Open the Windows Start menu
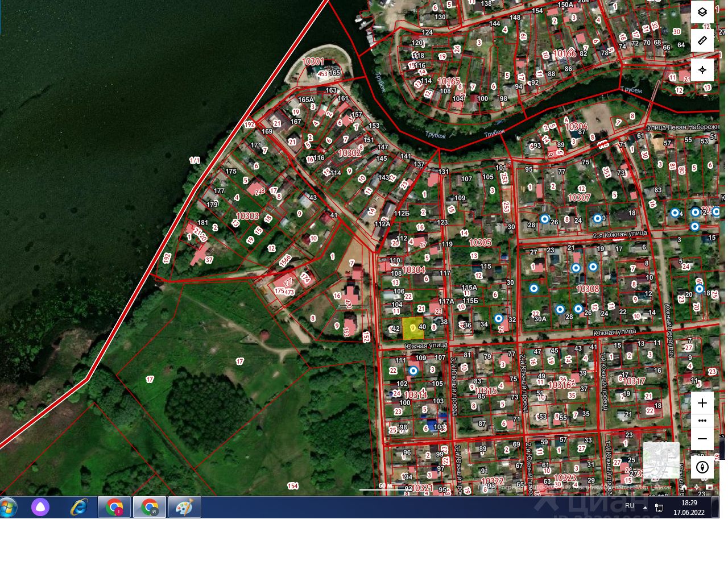 [8, 507]
